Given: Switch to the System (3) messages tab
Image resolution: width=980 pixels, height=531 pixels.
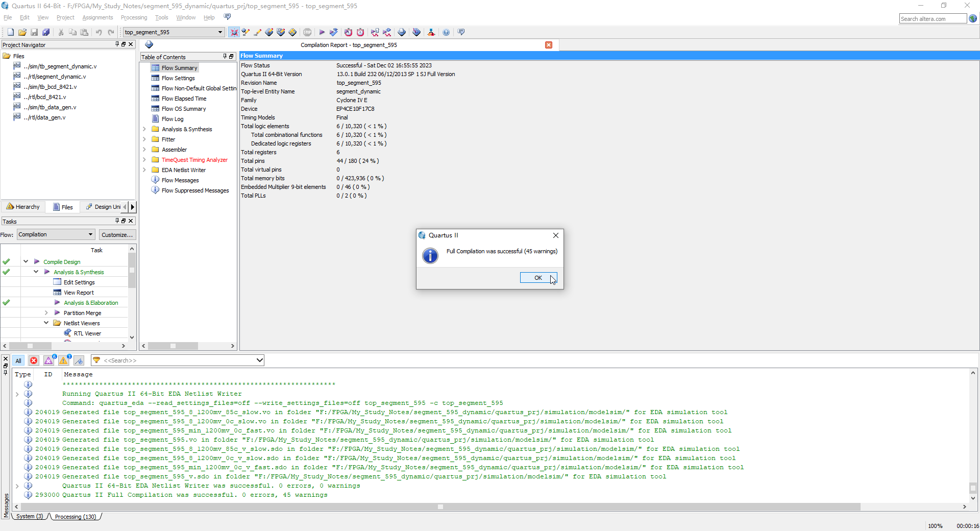Looking at the screenshot, I should click(30, 517).
